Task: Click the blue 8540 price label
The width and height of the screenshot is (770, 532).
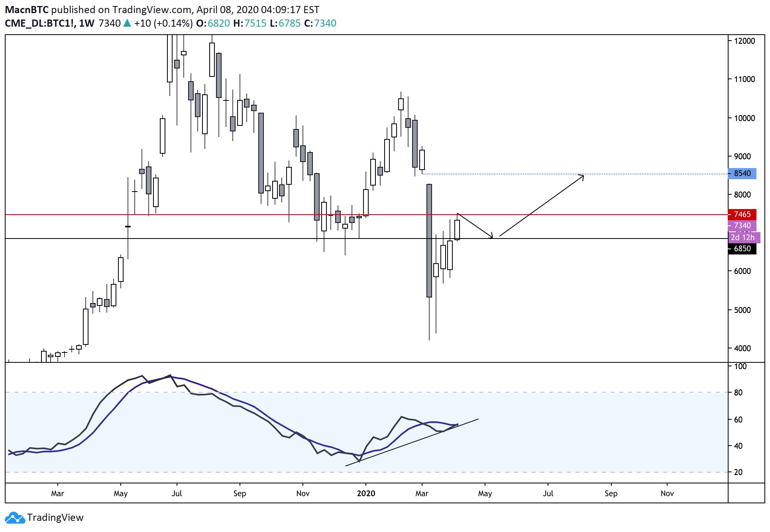Action: [x=742, y=173]
